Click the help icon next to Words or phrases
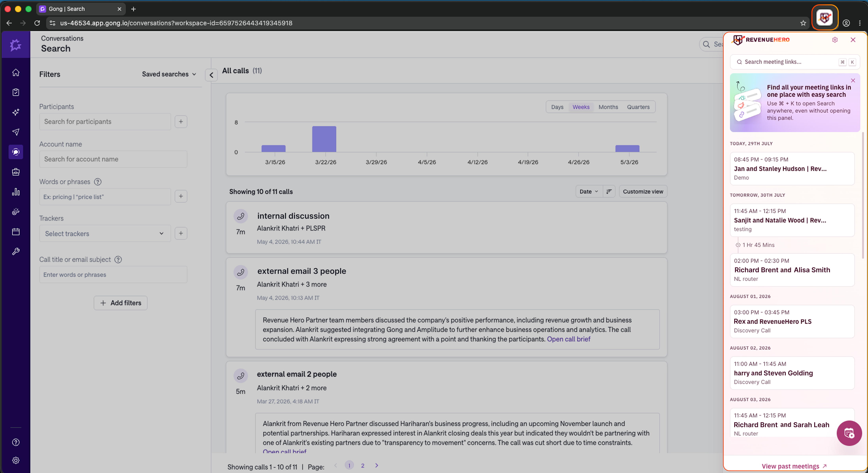 coord(98,182)
